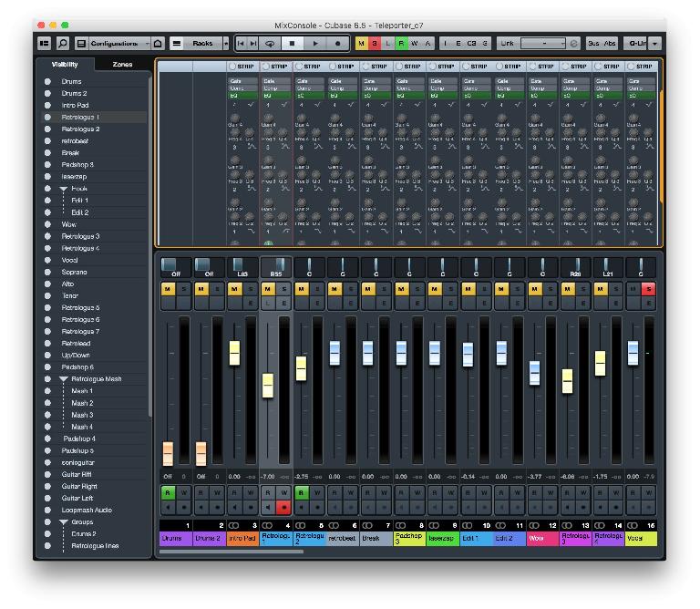Viewport: 700px width, 609px height.
Task: Toggle the cycle loop transport button
Action: [270, 44]
